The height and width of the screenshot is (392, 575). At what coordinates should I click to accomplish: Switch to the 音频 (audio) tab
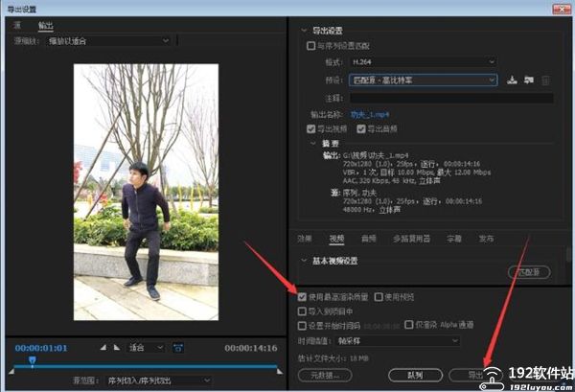[368, 238]
